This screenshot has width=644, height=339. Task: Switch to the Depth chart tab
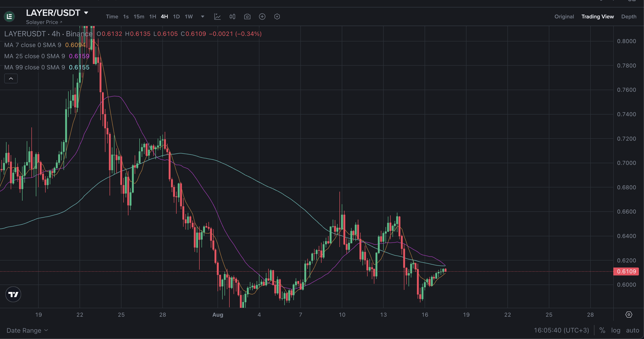[629, 17]
